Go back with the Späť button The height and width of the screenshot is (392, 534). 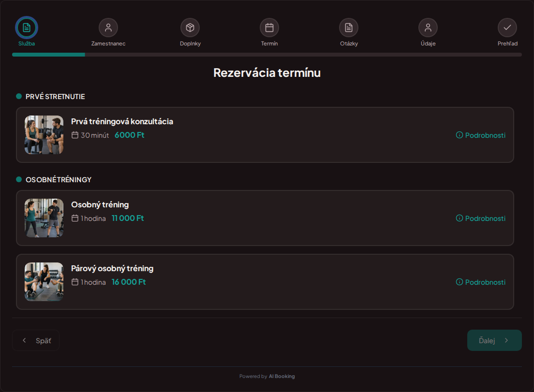pos(36,340)
